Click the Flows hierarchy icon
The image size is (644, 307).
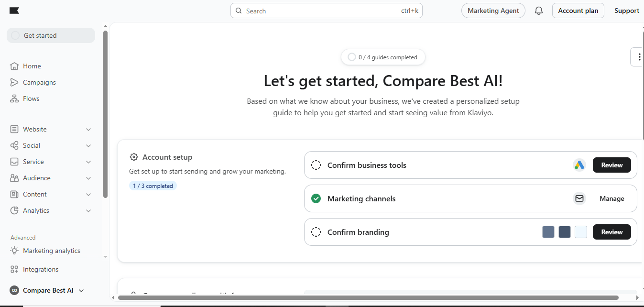pos(14,99)
